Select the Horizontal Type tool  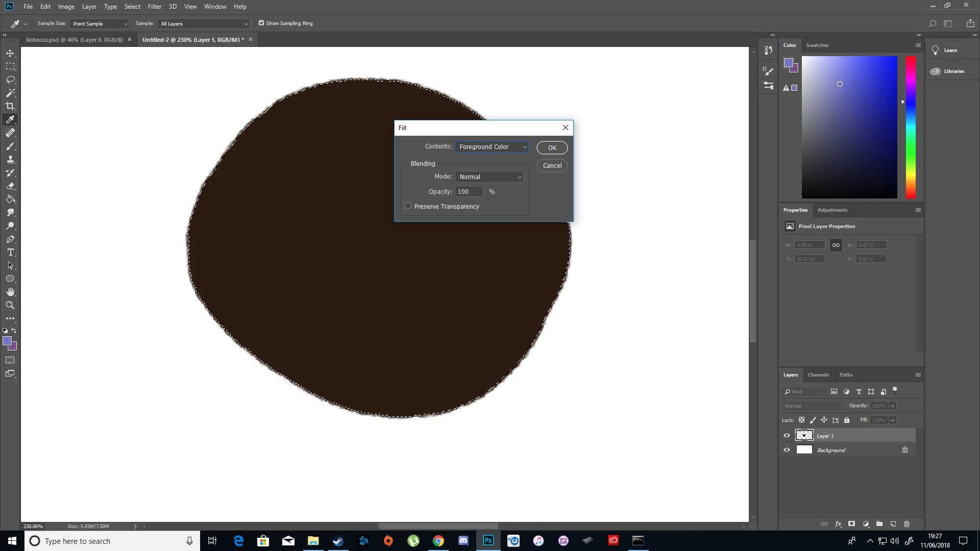coord(10,253)
